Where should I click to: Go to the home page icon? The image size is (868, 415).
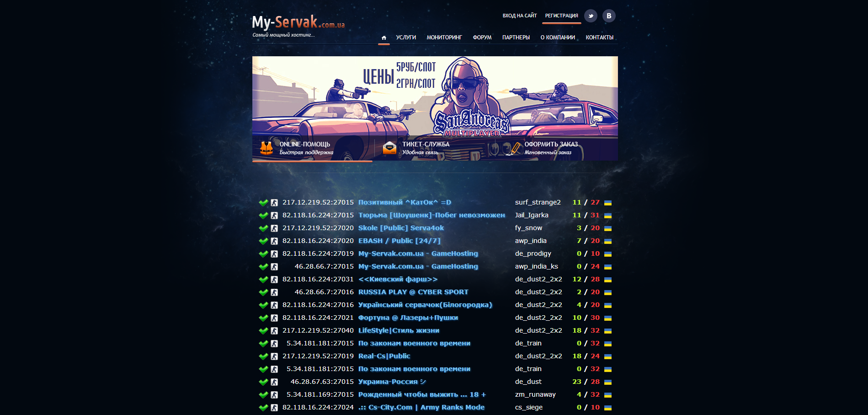click(x=384, y=38)
